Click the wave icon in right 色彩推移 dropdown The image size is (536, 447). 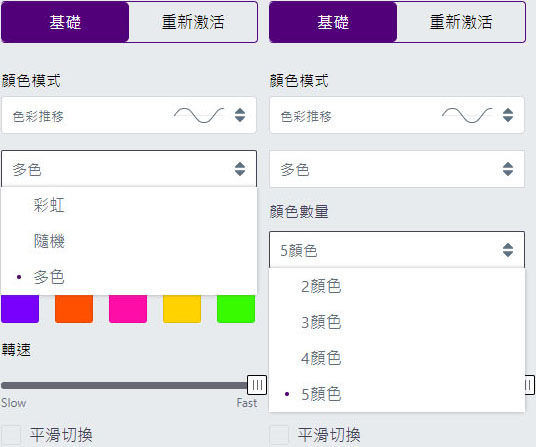[467, 115]
